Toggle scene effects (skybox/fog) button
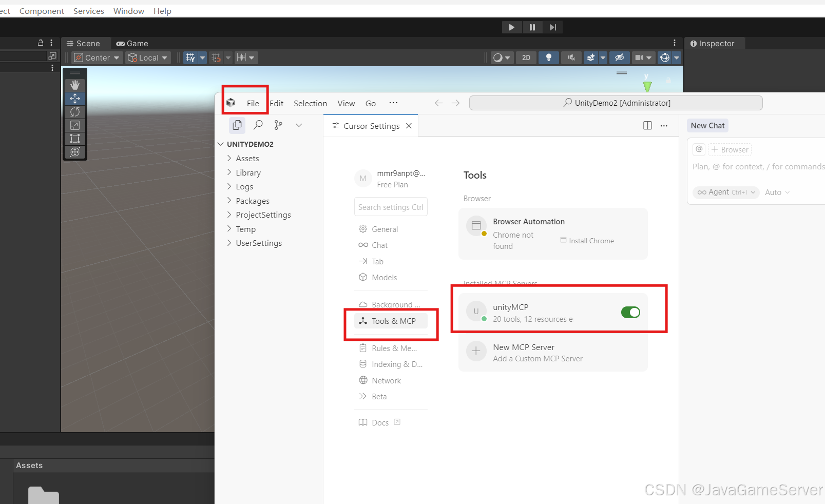 pyautogui.click(x=591, y=57)
